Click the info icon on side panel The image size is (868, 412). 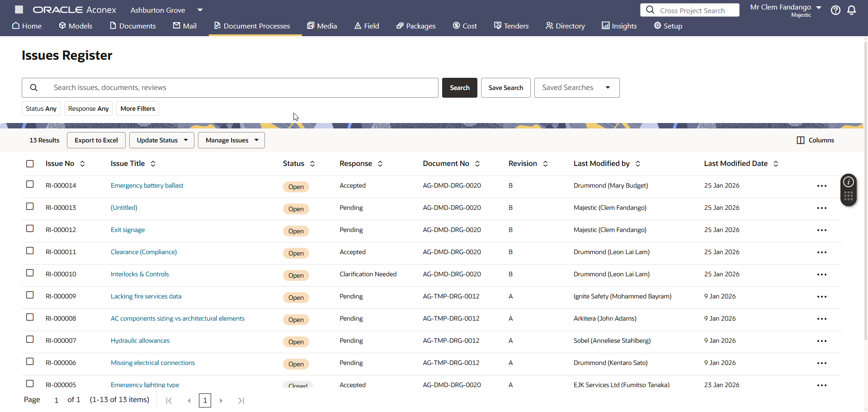(x=849, y=182)
